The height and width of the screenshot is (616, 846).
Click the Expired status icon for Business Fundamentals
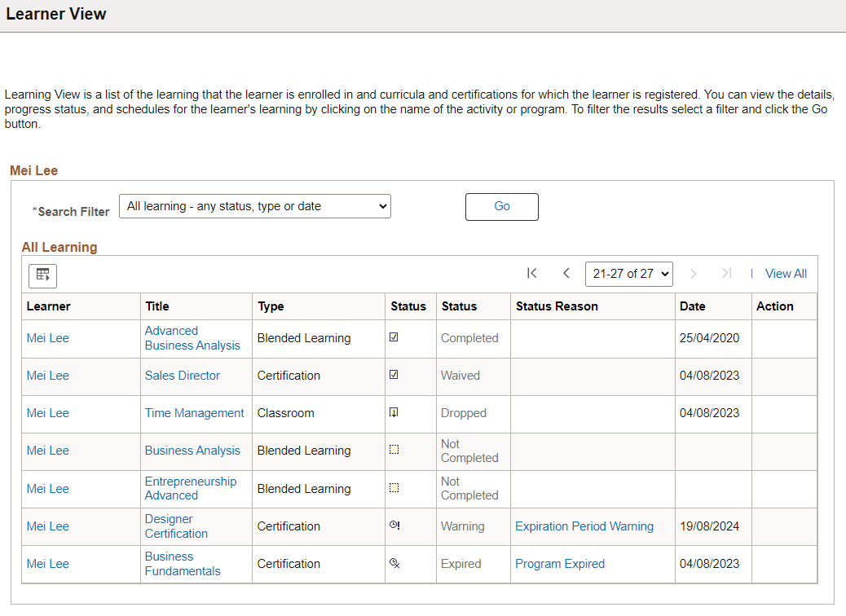click(x=394, y=563)
